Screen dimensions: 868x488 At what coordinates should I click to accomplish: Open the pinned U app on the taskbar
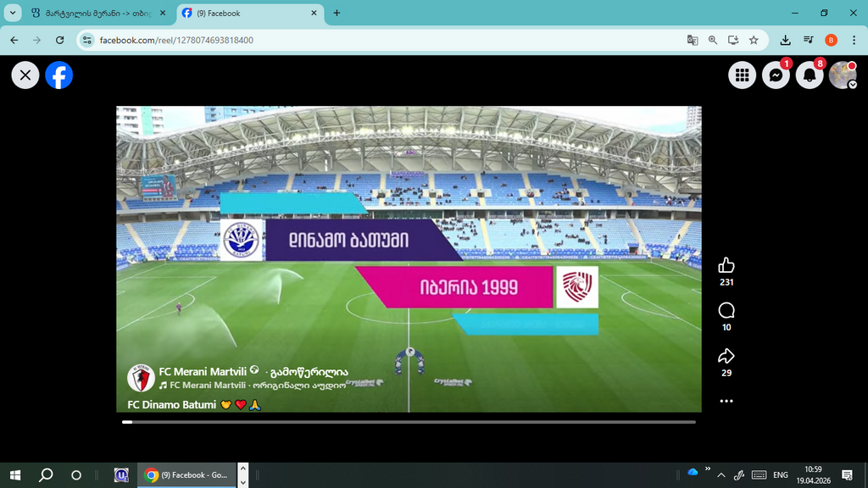tap(121, 474)
